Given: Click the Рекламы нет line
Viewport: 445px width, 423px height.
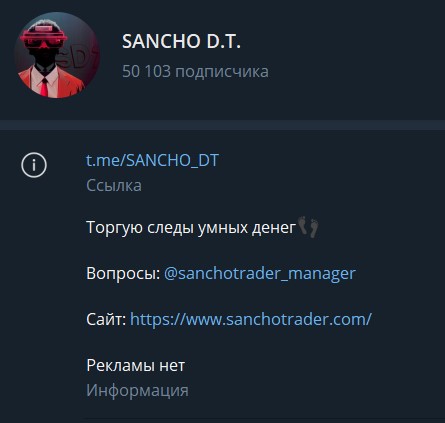Looking at the screenshot, I should (x=135, y=365).
